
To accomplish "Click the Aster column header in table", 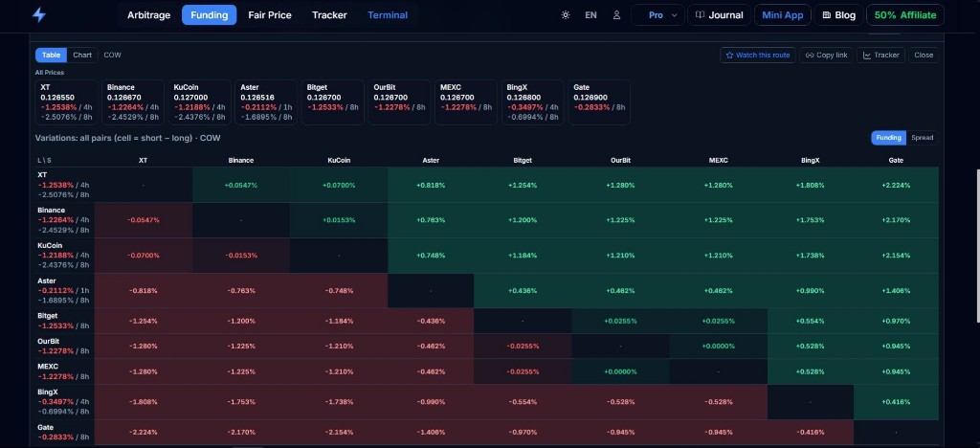I will point(431,161).
